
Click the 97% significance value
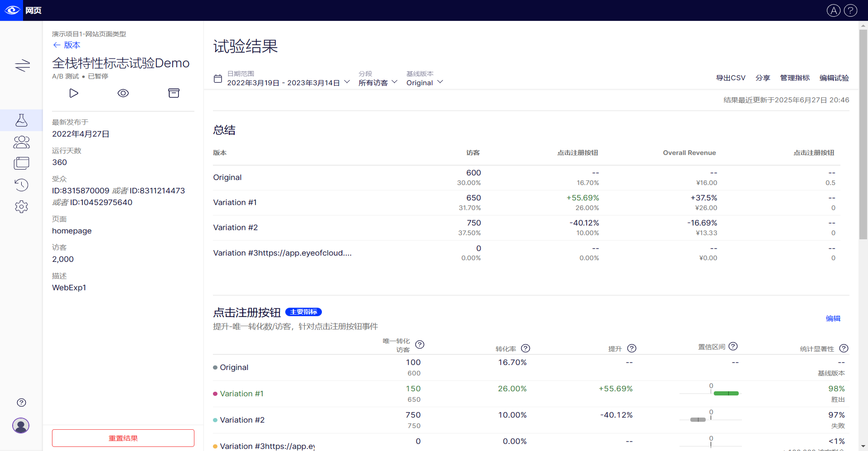(836, 415)
